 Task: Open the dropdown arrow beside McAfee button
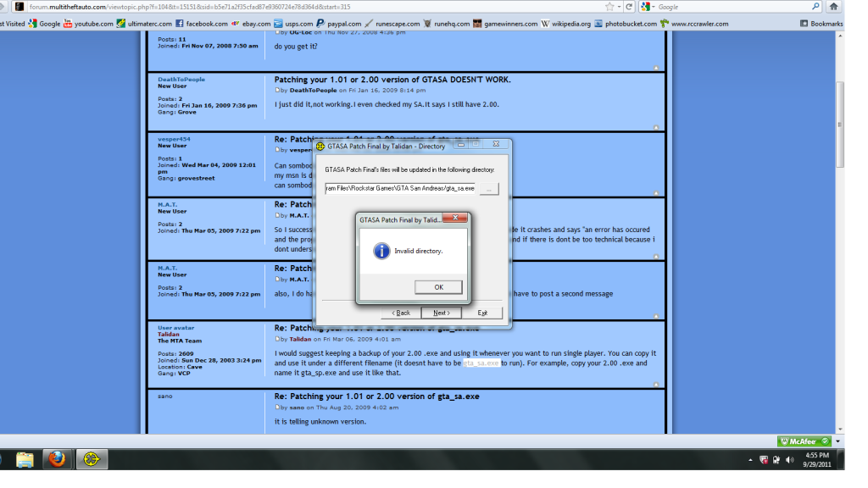tap(837, 441)
